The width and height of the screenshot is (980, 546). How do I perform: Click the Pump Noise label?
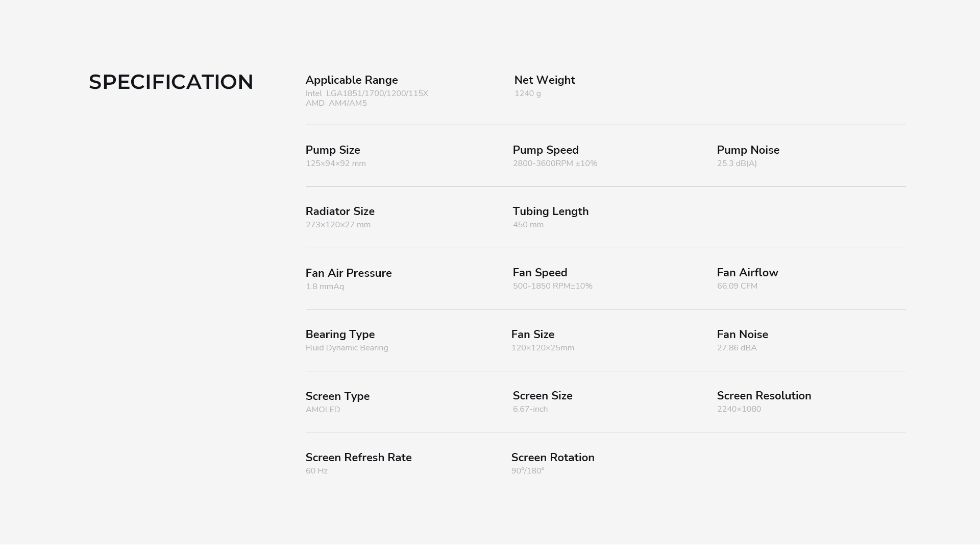(x=748, y=150)
